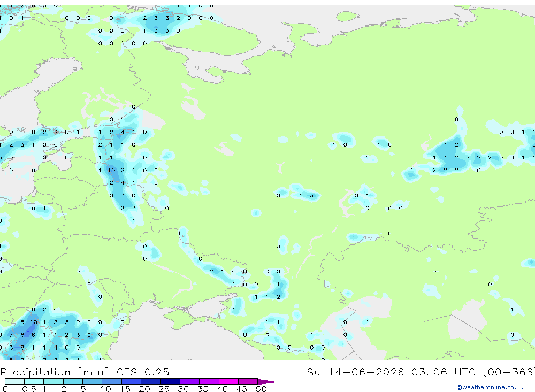Click the 10–15 mm blue legend swatch
Screen dimensions: 535x392
[112, 381]
